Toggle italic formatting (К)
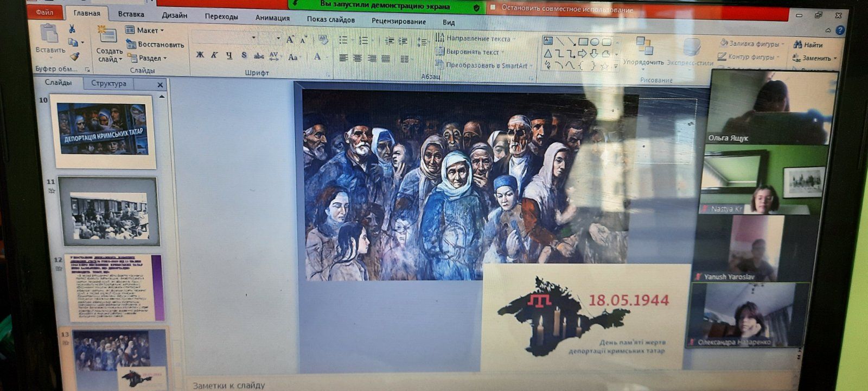868x391 pixels. pos(214,55)
